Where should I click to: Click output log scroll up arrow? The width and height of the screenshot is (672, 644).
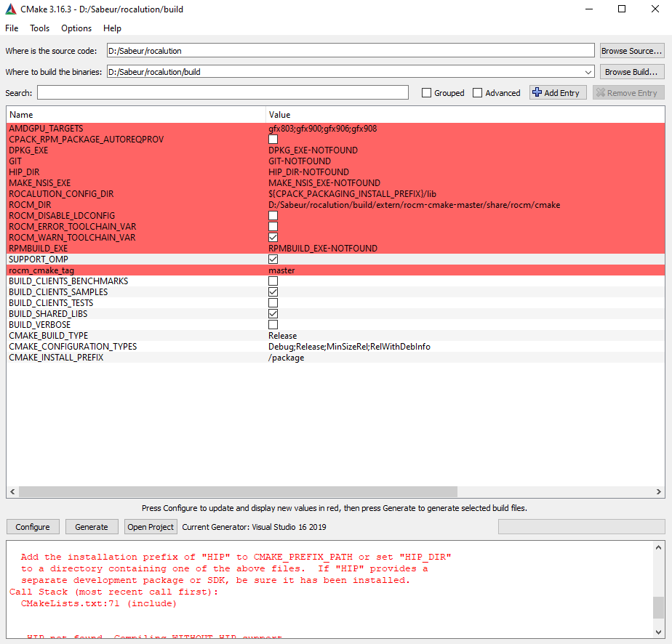(x=659, y=547)
